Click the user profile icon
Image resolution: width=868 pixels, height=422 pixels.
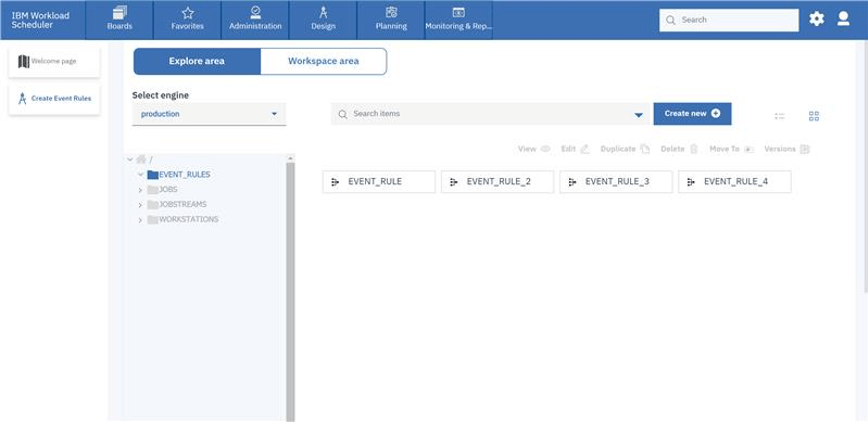[845, 19]
